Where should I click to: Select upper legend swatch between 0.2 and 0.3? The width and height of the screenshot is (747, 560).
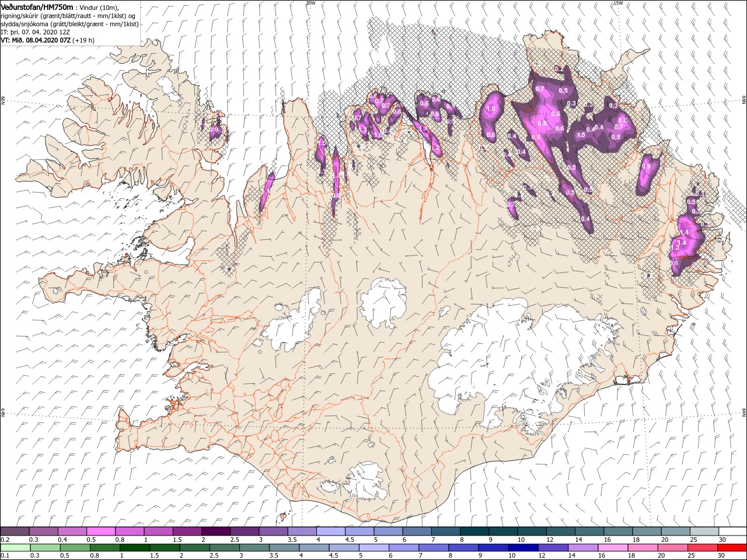[15, 531]
